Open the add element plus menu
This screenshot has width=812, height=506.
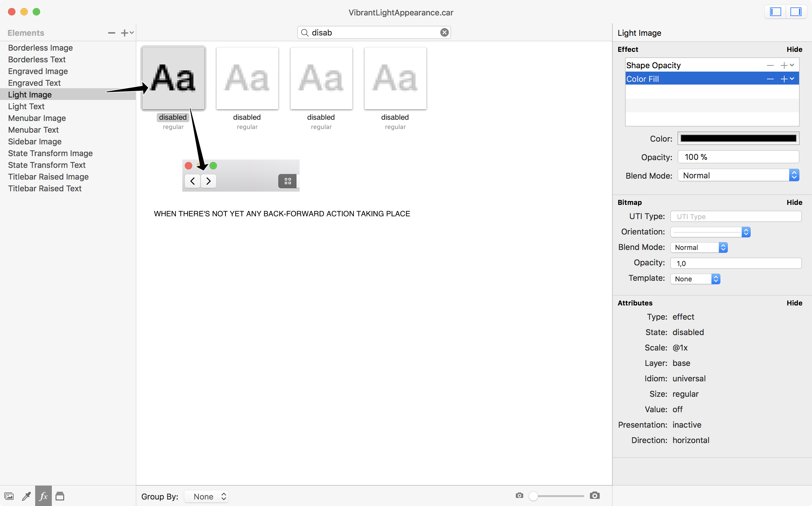(127, 33)
